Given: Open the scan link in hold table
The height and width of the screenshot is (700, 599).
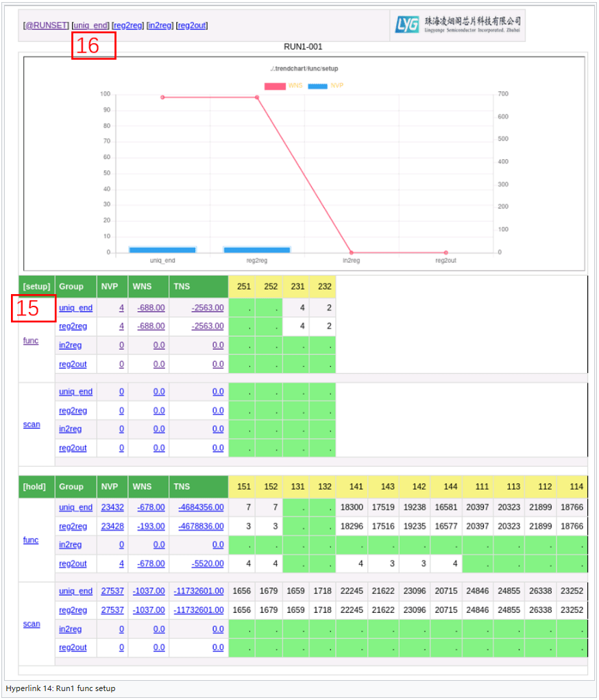Looking at the screenshot, I should point(32,624).
